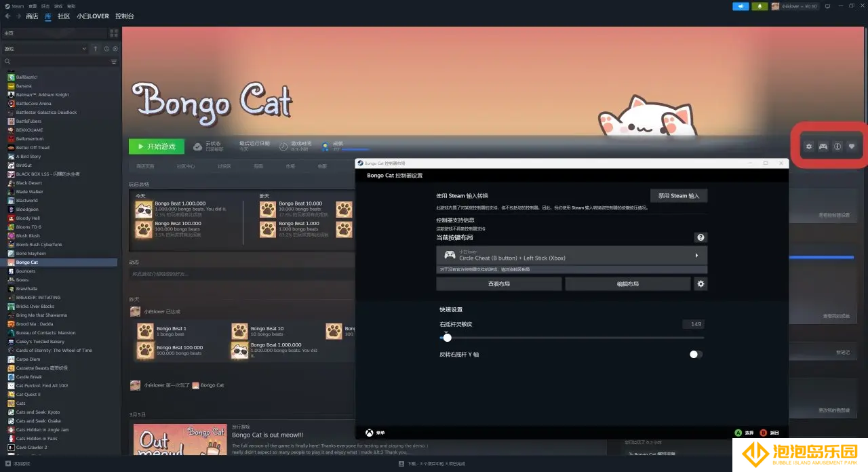Open the downloads status at bottom

(x=433, y=464)
